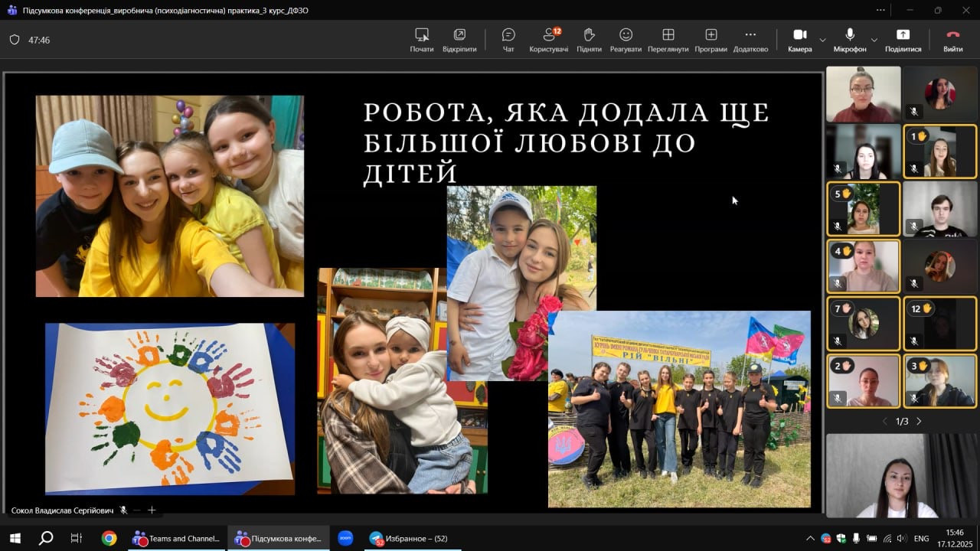The image size is (980, 551).
Task: Show the Користувачі participants list
Action: (x=549, y=40)
